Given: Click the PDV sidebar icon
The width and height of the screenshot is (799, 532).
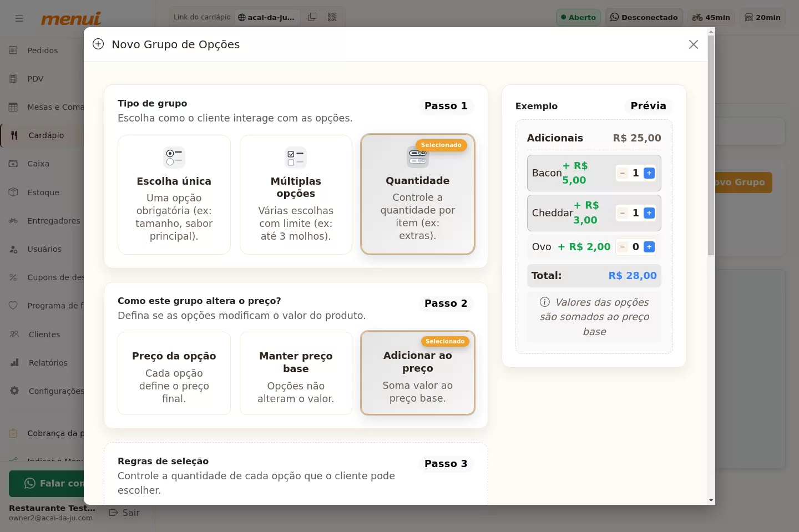Looking at the screenshot, I should tap(13, 79).
